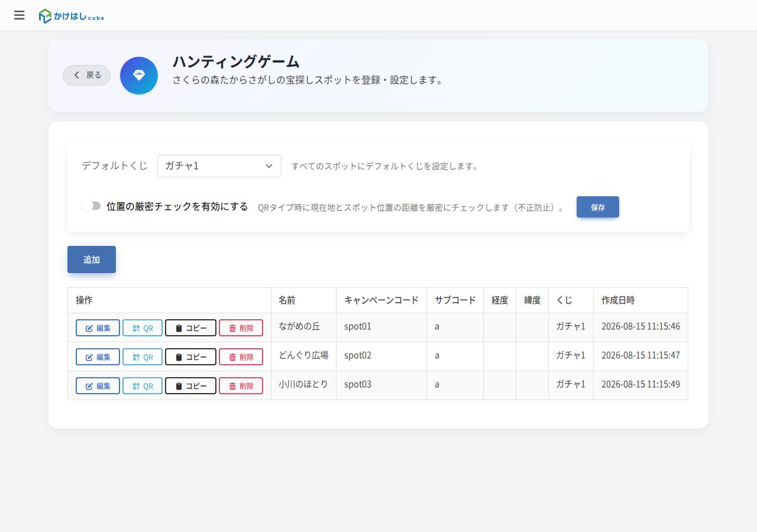Go back with the 戻る button
The height and width of the screenshot is (532, 757).
click(x=87, y=75)
